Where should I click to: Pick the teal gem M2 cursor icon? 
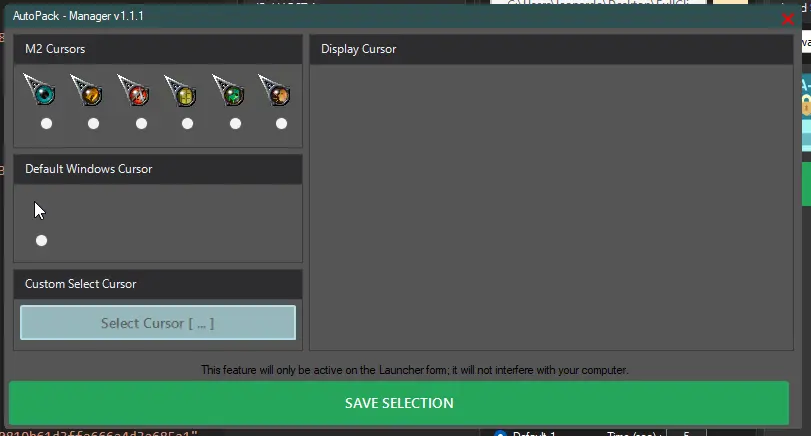pyautogui.click(x=40, y=89)
